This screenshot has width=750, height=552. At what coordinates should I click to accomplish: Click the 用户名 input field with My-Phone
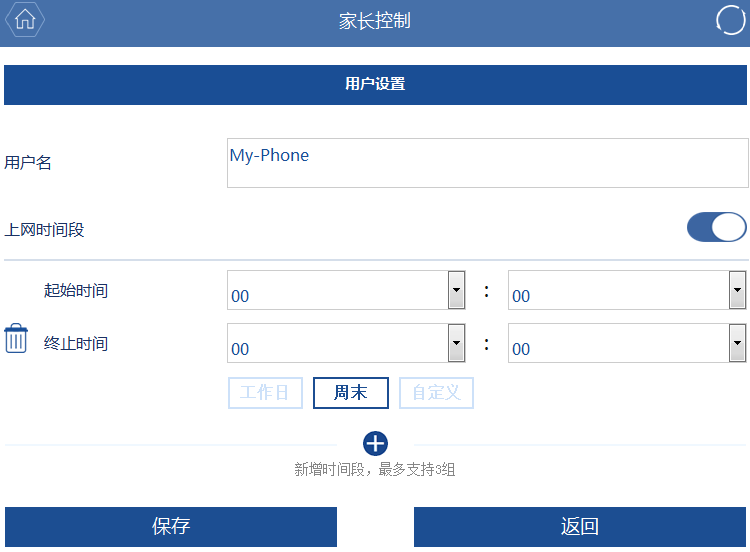(x=487, y=163)
